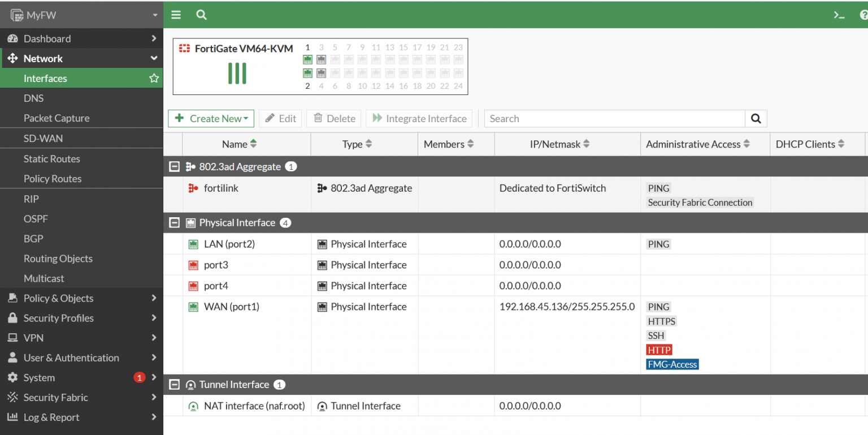Screen dimensions: 868x435
Task: Click the physical interface icon beside WAN (port1)
Action: click(193, 307)
